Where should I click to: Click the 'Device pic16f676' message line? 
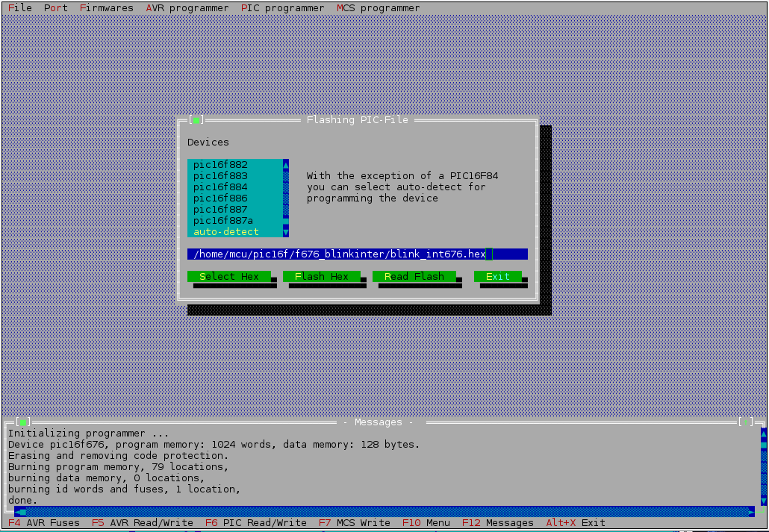pyautogui.click(x=214, y=445)
